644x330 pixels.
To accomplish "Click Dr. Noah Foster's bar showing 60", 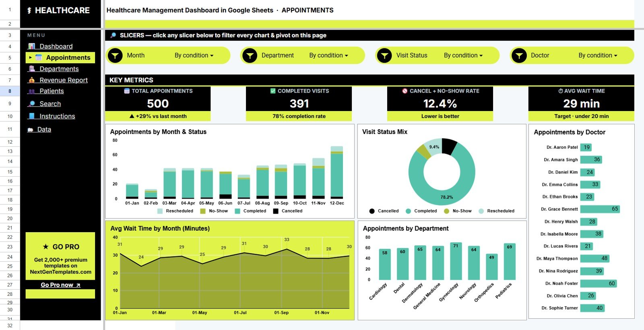I will click(599, 283).
